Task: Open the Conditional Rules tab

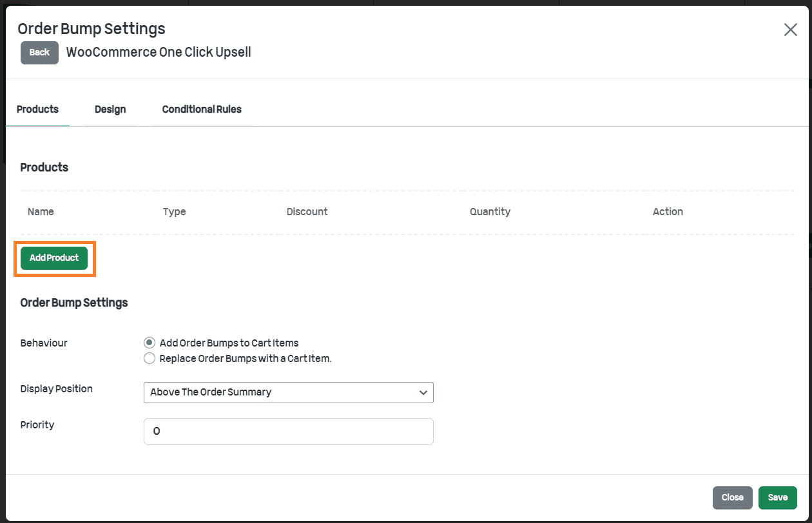Action: pyautogui.click(x=201, y=109)
